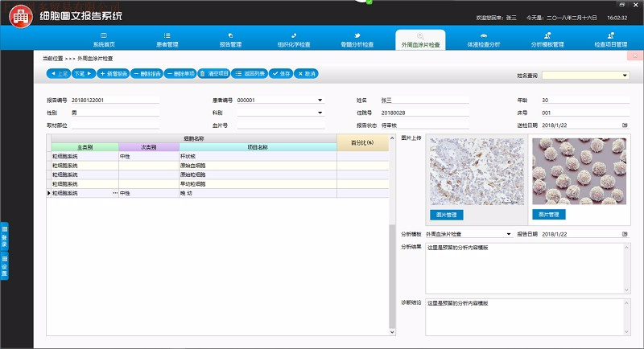Click the 新增报告 add report button
644x349 pixels.
[x=114, y=74]
